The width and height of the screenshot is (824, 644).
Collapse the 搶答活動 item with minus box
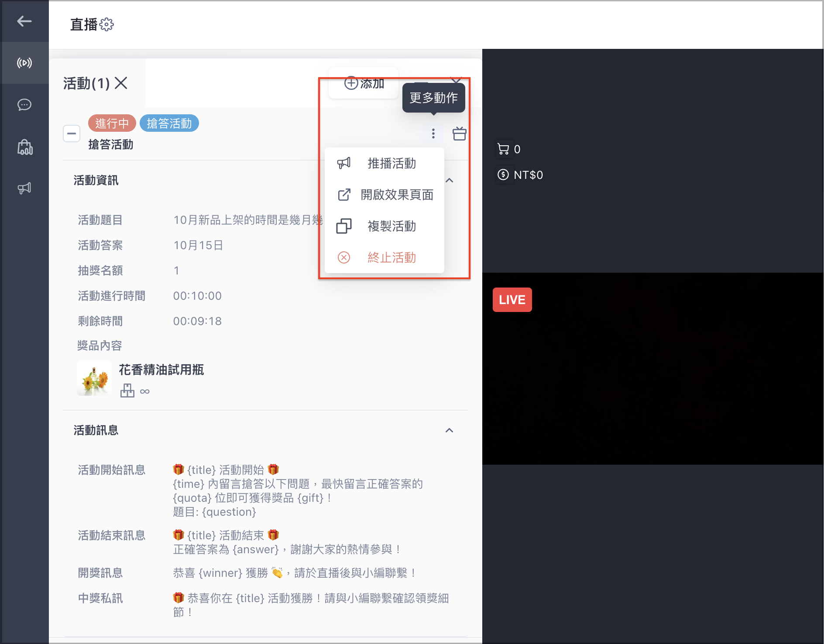[72, 134]
